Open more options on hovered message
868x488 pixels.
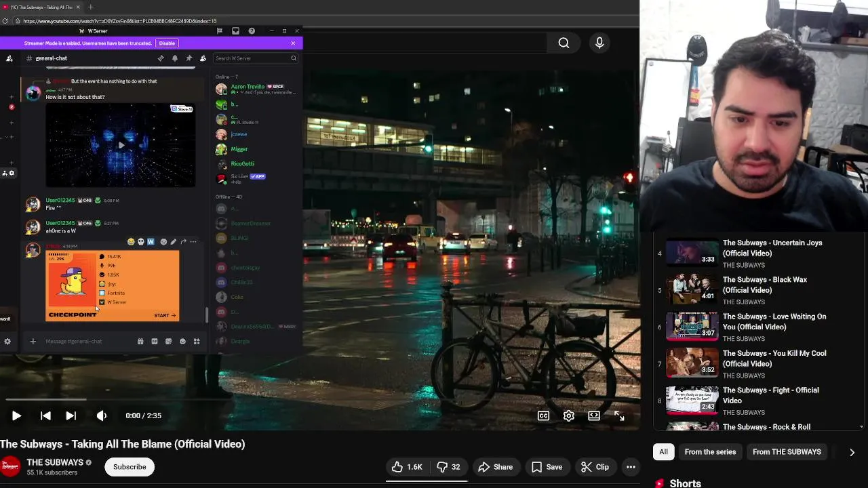coord(193,242)
